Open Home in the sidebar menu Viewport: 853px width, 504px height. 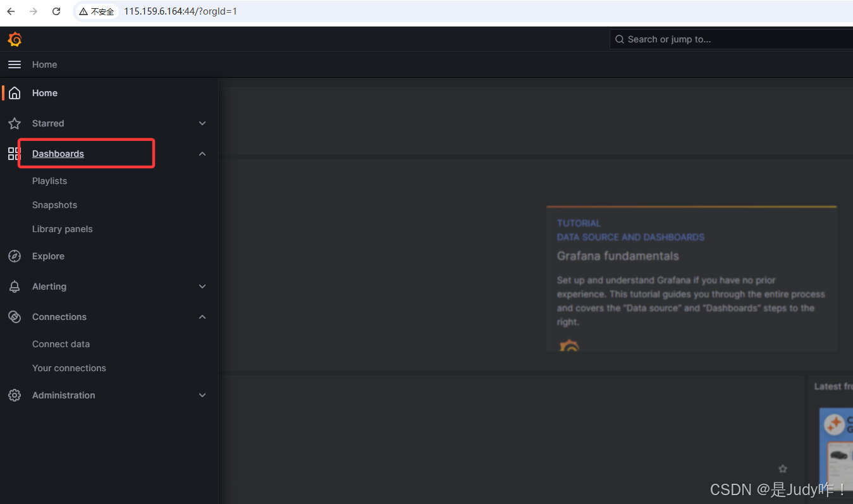45,93
